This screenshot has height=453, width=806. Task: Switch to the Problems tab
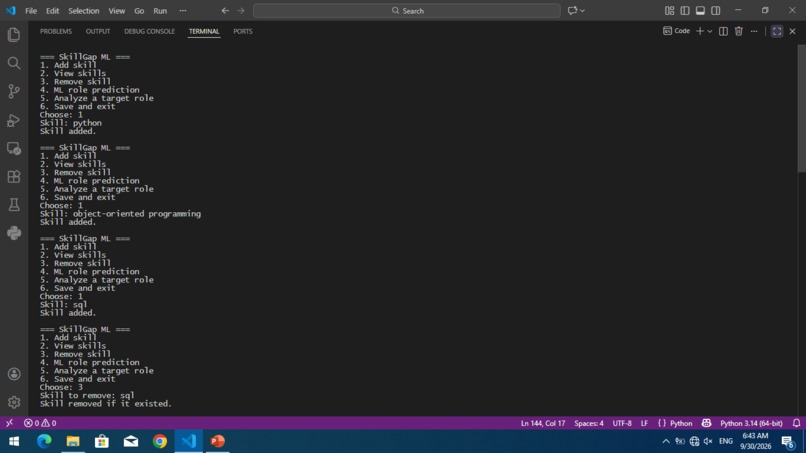click(56, 31)
